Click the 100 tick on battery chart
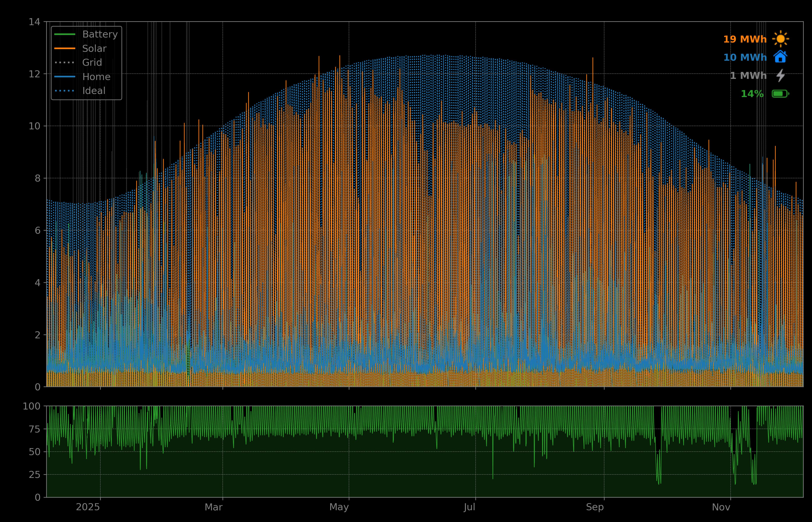This screenshot has width=812, height=522. coord(32,406)
